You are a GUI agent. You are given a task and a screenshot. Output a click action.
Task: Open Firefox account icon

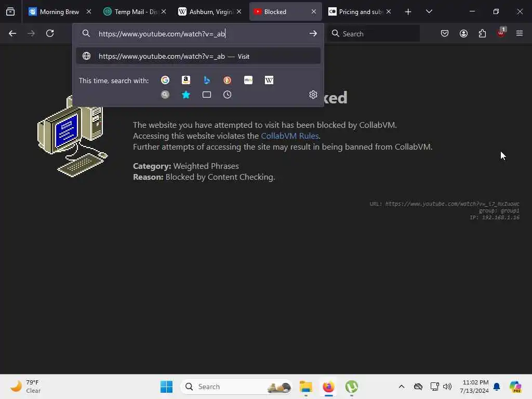coord(463,33)
